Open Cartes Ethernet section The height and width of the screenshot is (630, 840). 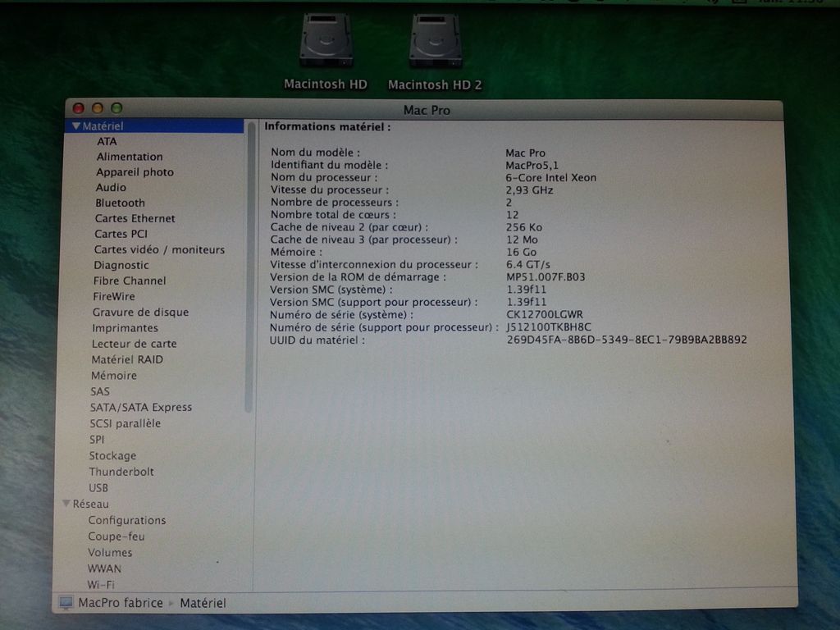[x=135, y=218]
